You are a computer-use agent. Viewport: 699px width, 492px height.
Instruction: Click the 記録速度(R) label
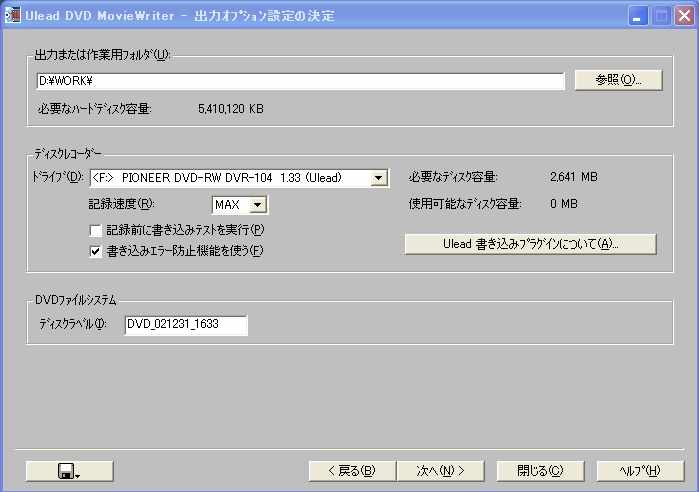(121, 204)
